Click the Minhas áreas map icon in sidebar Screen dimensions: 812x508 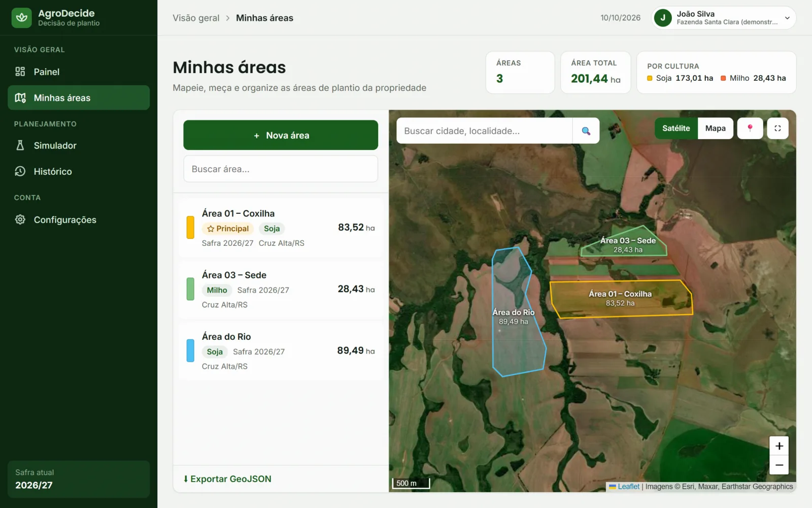(20, 98)
